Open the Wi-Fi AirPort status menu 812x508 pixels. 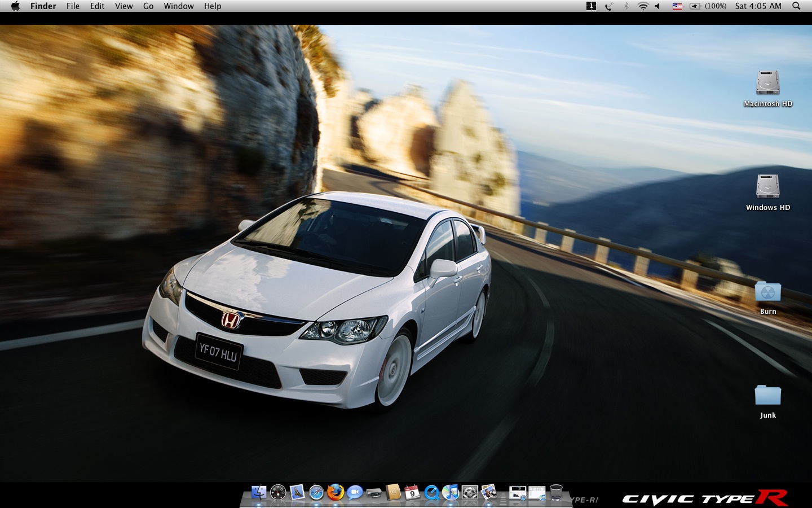click(x=643, y=6)
